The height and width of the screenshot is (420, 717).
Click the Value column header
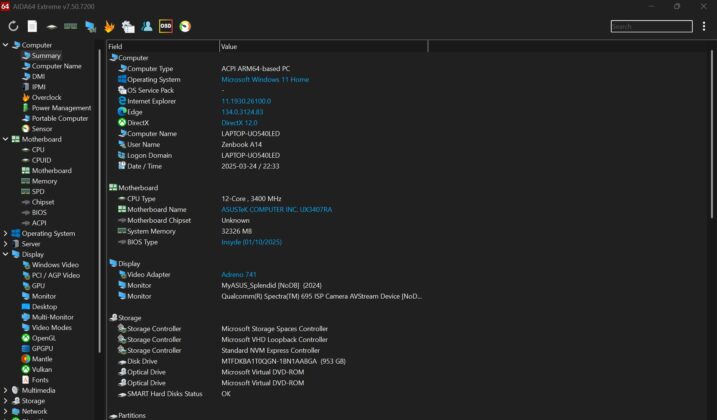[x=323, y=46]
